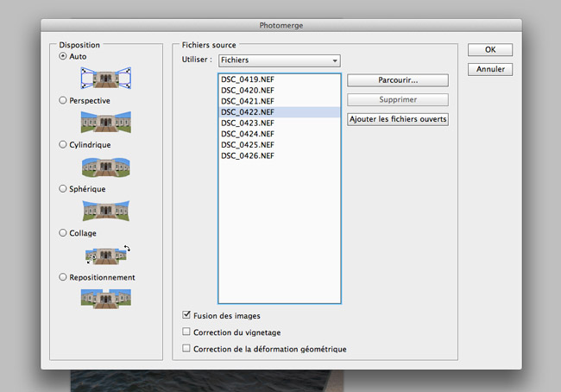Confirm with the OK button

click(490, 50)
